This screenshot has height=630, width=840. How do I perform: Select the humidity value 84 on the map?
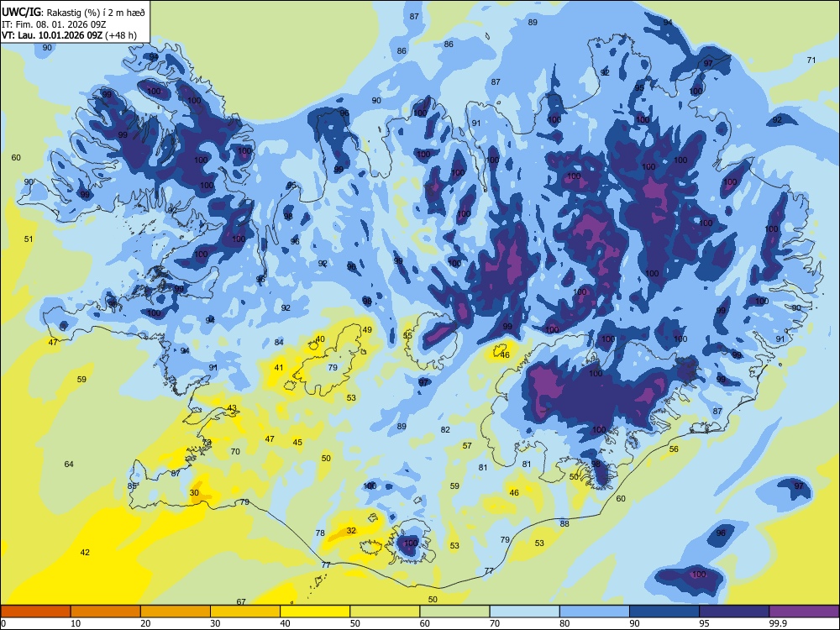coord(279,343)
